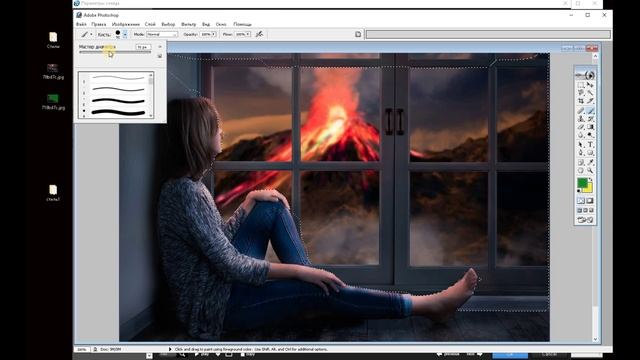Select the thickest brush stroke preset
This screenshot has height=360, width=640.
[118, 112]
